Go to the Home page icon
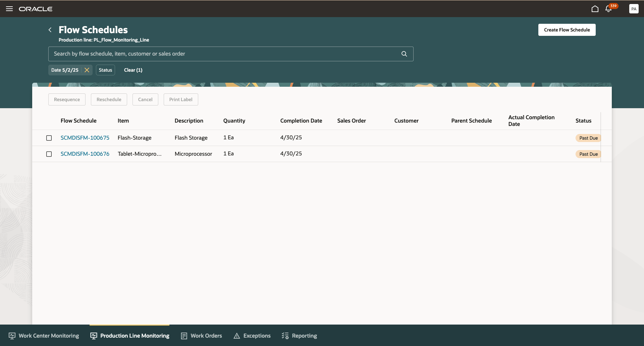The height and width of the screenshot is (346, 644). 595,9
